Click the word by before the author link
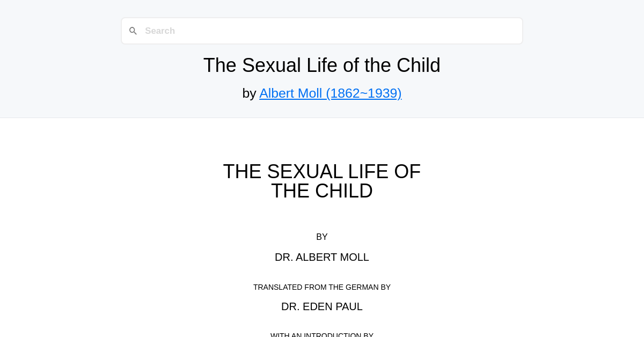The image size is (644, 337). 250,93
